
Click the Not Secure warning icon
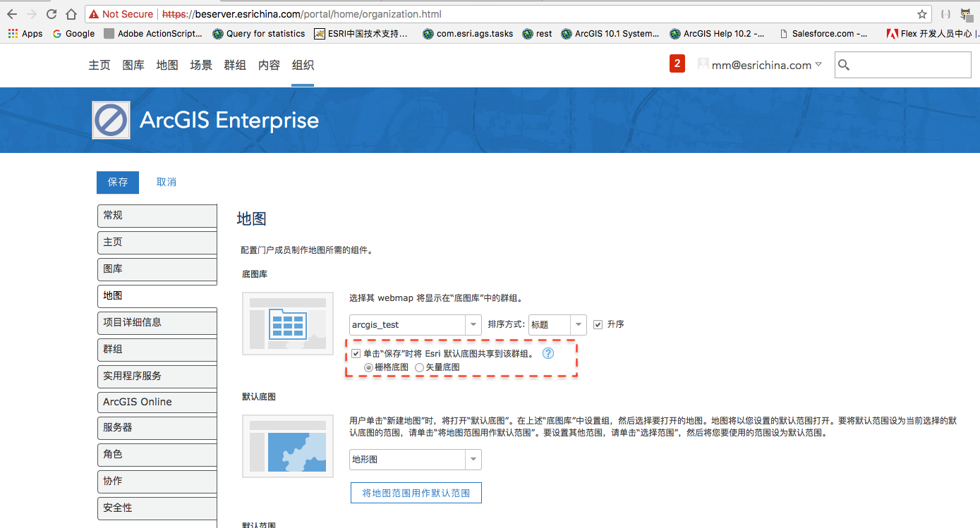tap(94, 14)
